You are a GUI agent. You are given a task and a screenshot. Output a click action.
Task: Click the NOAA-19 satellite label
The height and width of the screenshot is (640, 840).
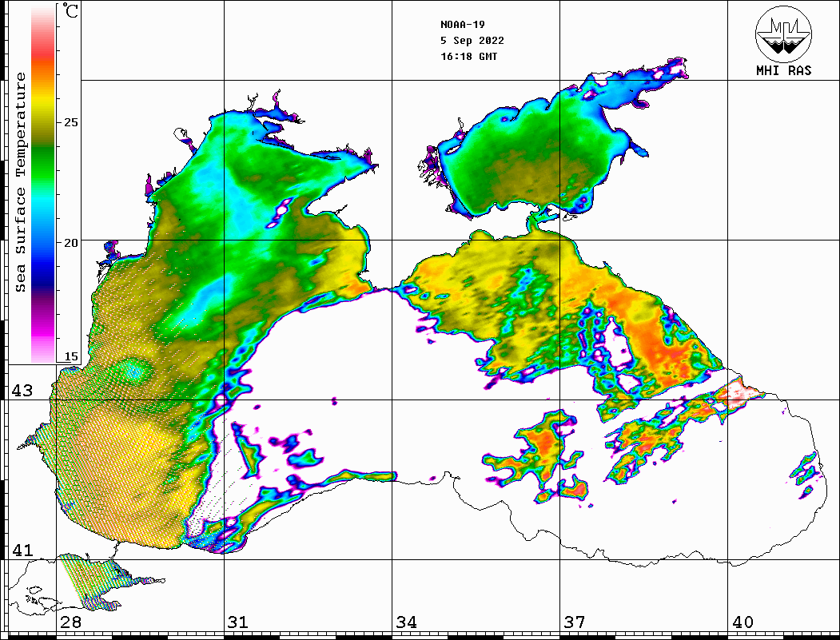462,25
